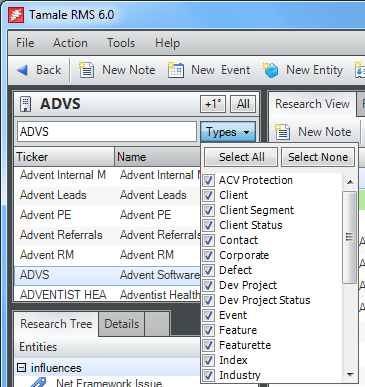365x387 pixels.
Task: Open the Tools menu
Action: coord(121,43)
